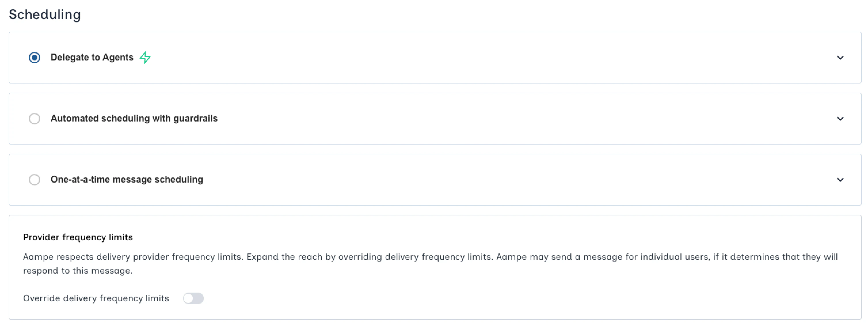868x326 pixels.
Task: Click the Override delivery frequency limits label
Action: point(96,298)
